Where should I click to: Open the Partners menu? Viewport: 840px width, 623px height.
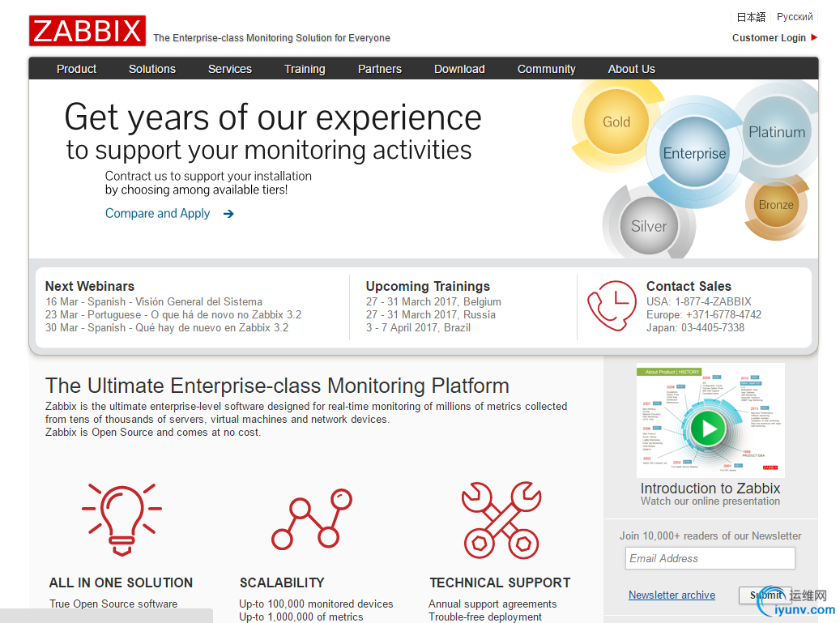(x=380, y=69)
